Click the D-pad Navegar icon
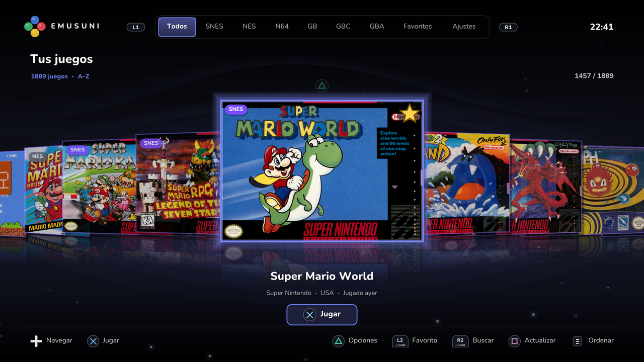 (x=36, y=341)
